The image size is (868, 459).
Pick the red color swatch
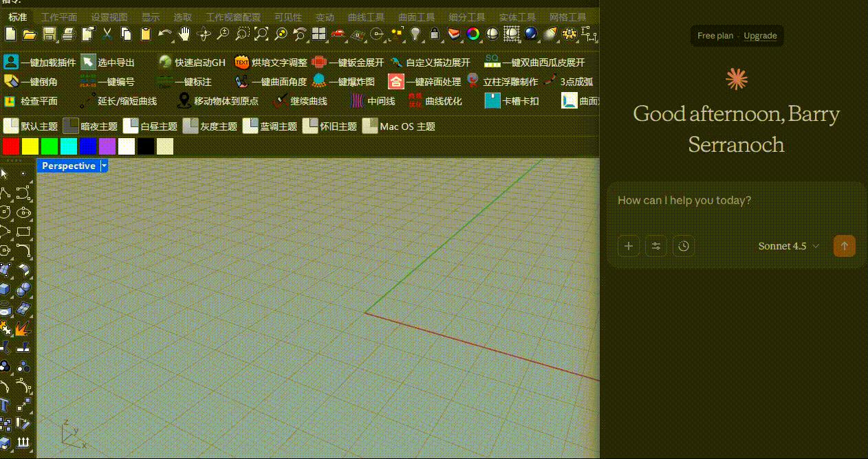pos(11,146)
